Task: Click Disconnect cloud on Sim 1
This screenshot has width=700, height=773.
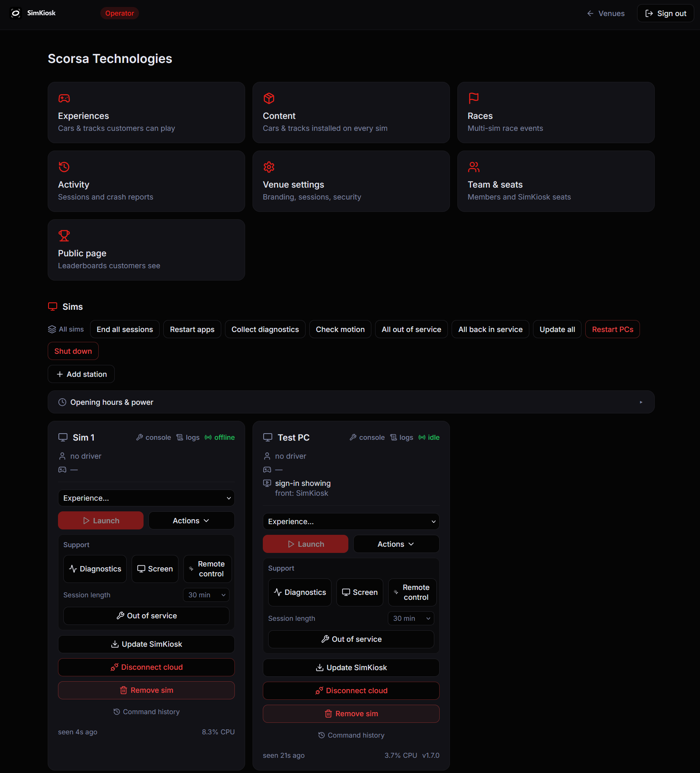Action: click(x=146, y=667)
